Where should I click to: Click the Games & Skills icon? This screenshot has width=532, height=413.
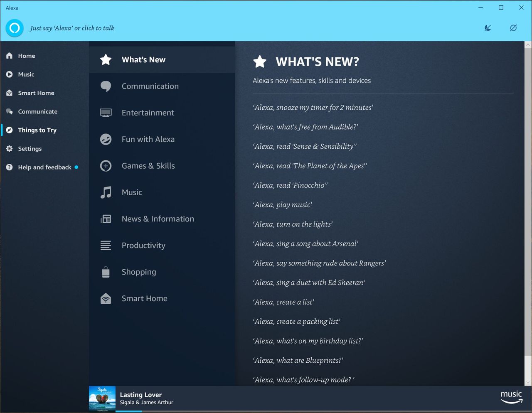click(106, 166)
